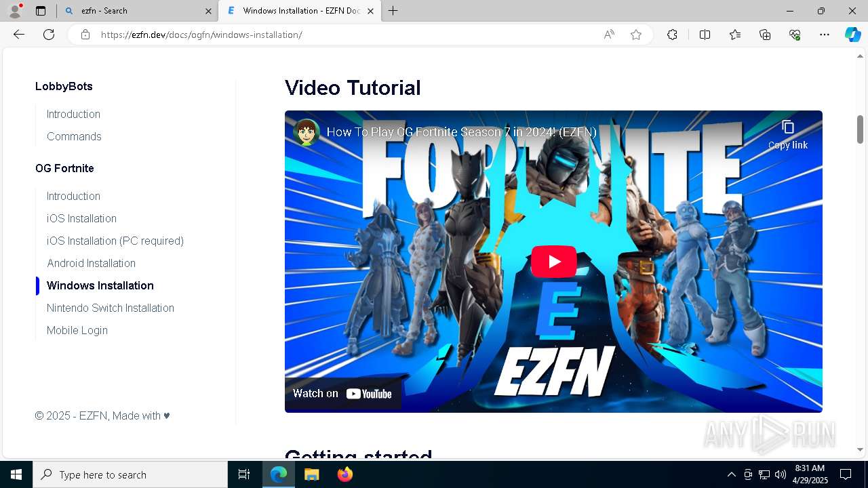Go to Android Installation page
This screenshot has height=488, width=868.
(x=91, y=263)
